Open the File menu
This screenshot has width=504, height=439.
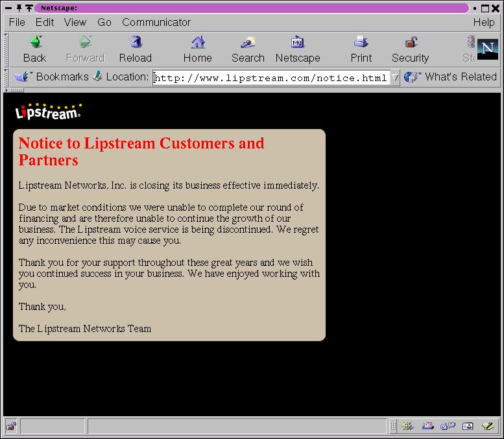click(x=17, y=22)
